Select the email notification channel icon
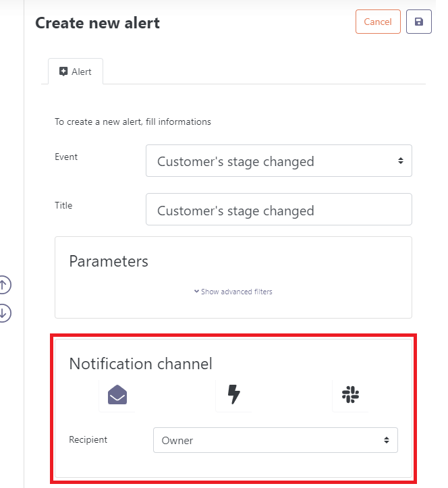This screenshot has width=448, height=488. (x=117, y=395)
